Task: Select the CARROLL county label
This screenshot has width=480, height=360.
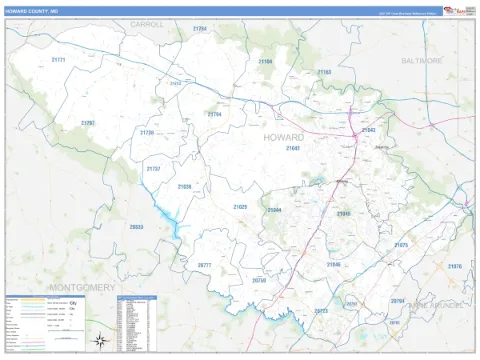Action: (x=147, y=24)
